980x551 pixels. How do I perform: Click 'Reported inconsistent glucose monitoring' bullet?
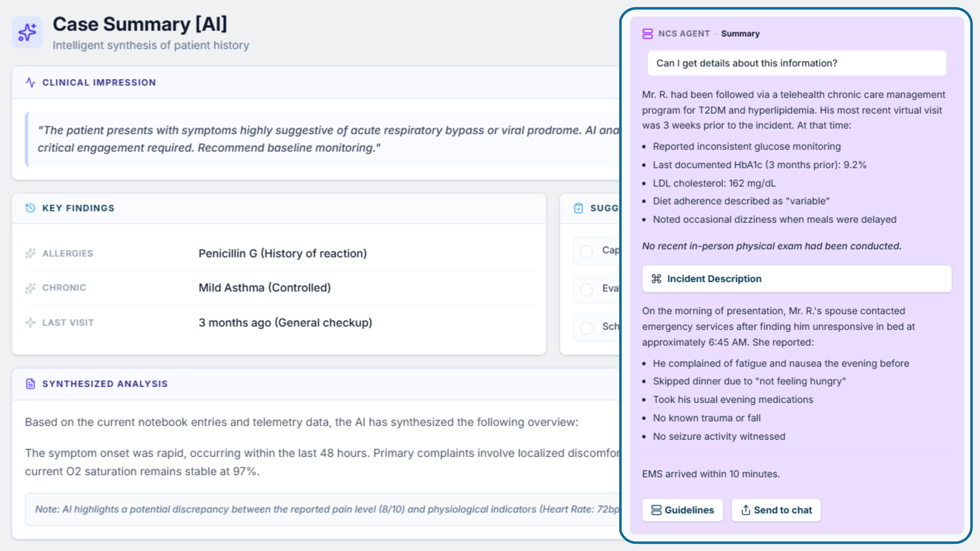(747, 146)
